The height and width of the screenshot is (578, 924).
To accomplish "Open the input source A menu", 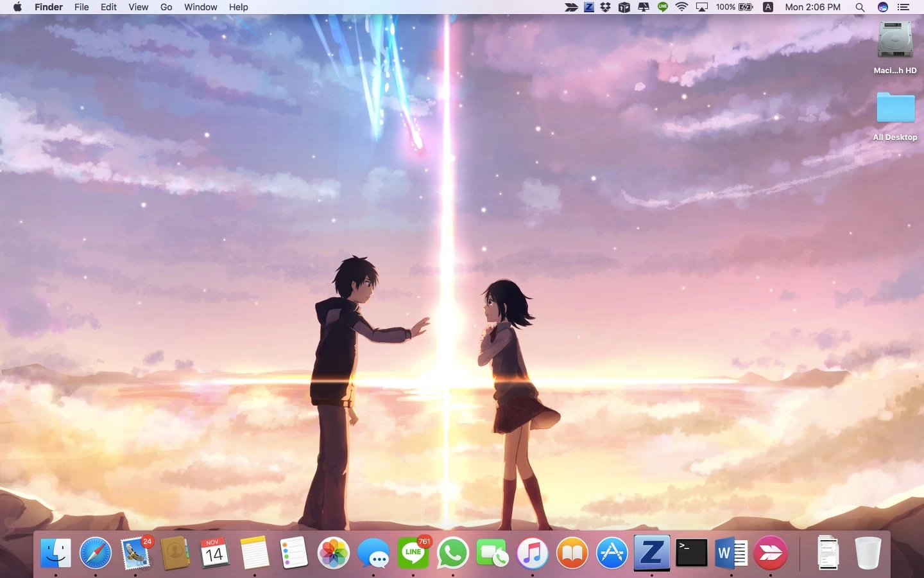I will [x=768, y=7].
